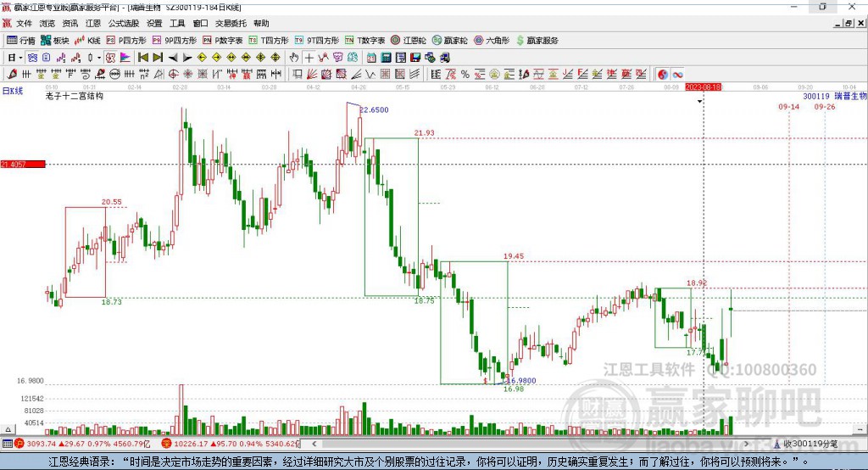This screenshot has width=868, height=470.
Task: Toggle the red-blue yin-yang icon
Action: point(663,75)
